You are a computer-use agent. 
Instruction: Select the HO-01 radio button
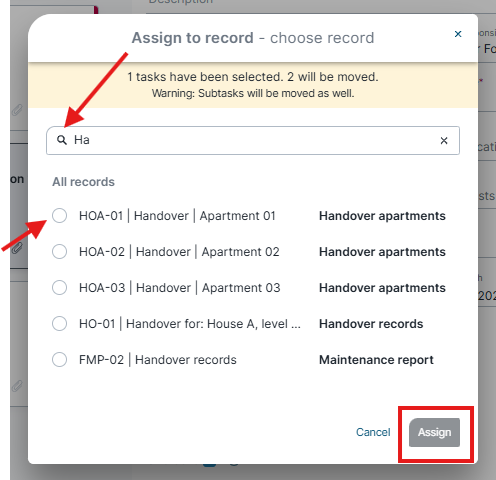(59, 323)
